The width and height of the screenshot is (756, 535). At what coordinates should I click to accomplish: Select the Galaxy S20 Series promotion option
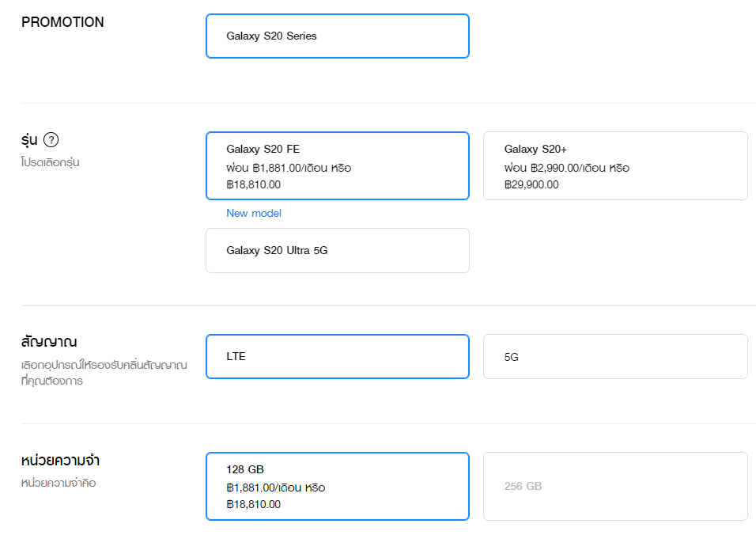tap(338, 36)
